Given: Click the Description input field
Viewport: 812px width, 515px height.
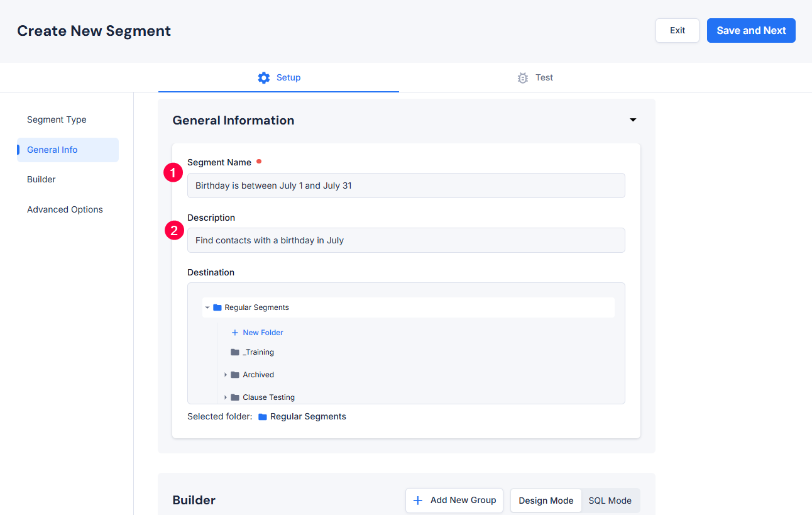Looking at the screenshot, I should click(x=406, y=240).
